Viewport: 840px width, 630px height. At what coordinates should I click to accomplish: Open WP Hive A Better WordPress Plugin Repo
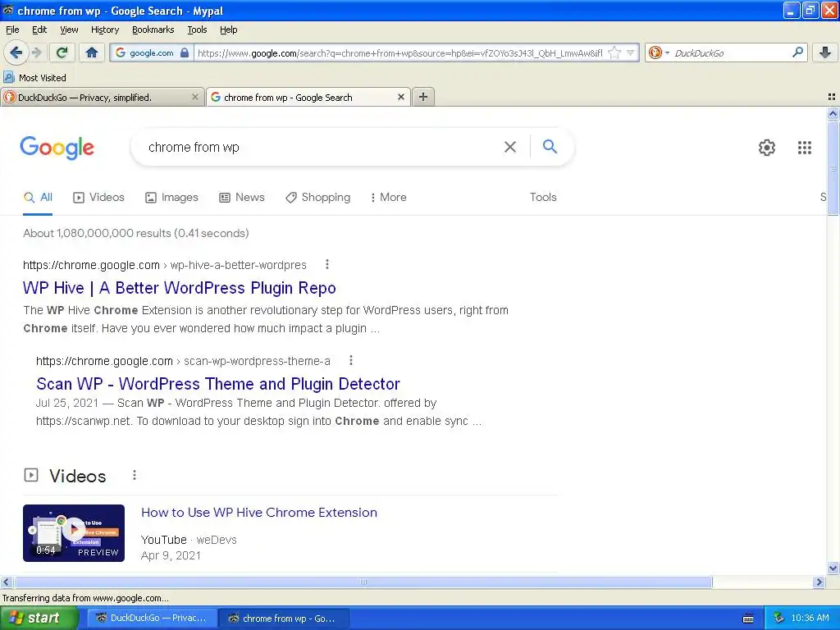tap(180, 288)
